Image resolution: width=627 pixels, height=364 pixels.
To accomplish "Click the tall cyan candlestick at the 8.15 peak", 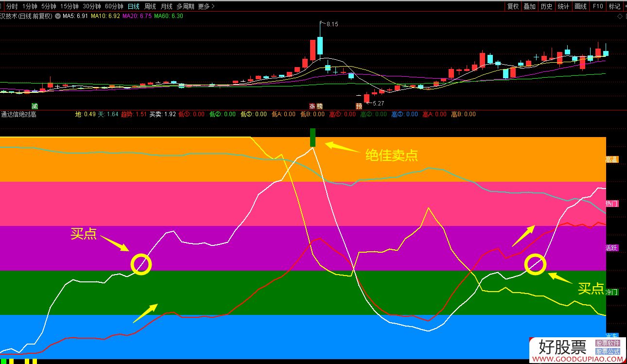I will pyautogui.click(x=320, y=45).
